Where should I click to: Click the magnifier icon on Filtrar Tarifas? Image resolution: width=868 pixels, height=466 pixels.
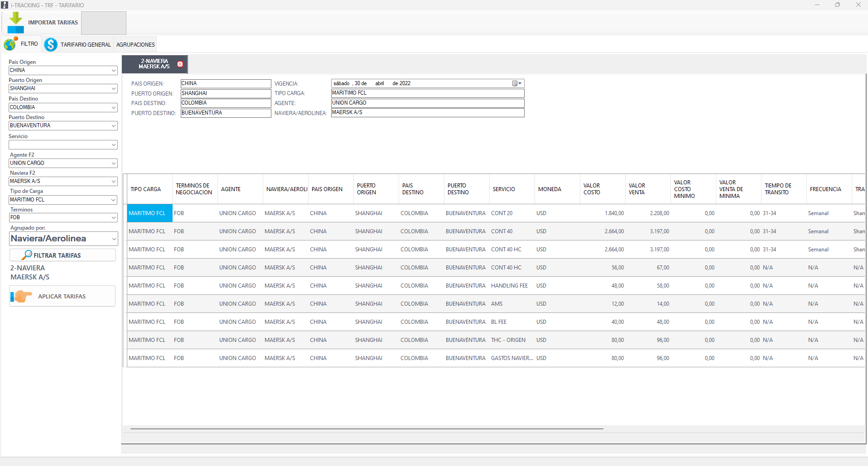coord(28,255)
